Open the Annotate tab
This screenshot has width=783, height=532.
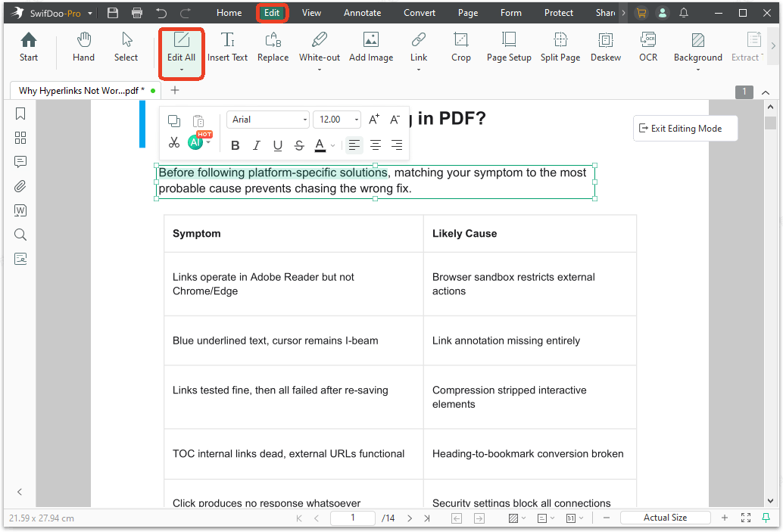pos(362,13)
